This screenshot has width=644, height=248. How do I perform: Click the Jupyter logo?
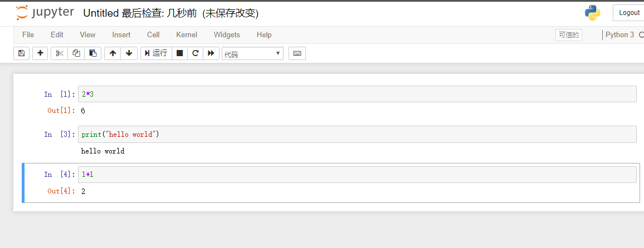click(45, 13)
